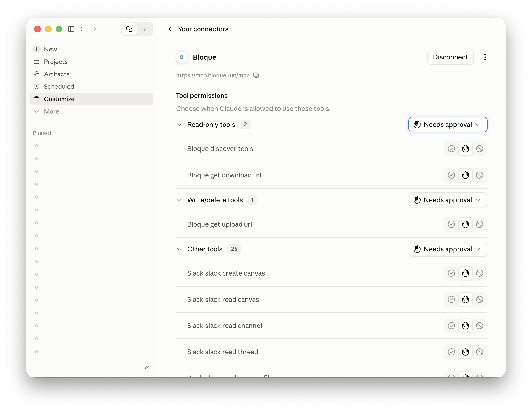Collapse the Read-only tools section

click(179, 125)
